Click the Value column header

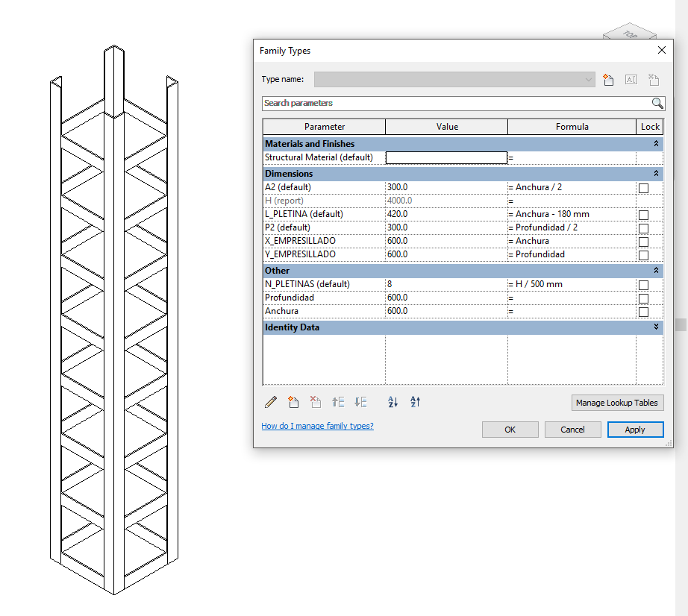pos(447,127)
